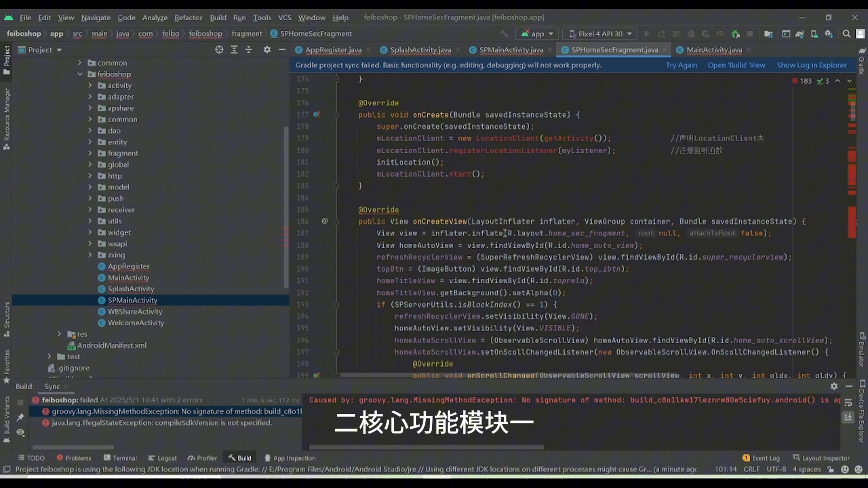Hide the Build panel with minus icon
This screenshot has height=488, width=868.
tap(849, 386)
